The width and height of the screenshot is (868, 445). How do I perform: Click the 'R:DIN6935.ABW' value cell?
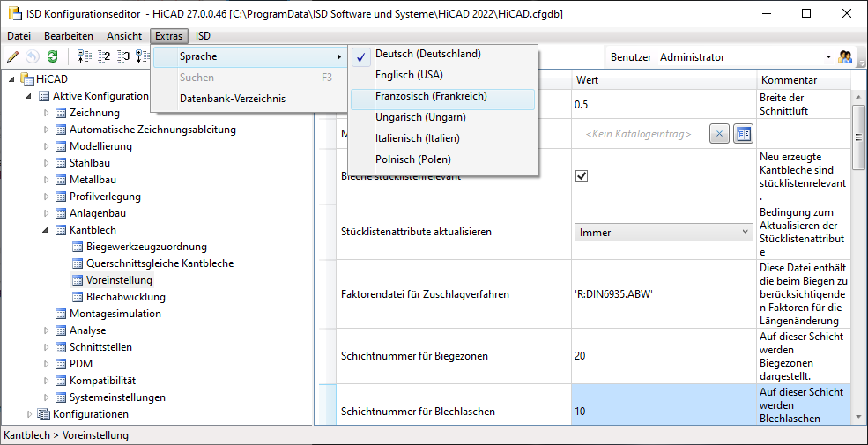[664, 294]
